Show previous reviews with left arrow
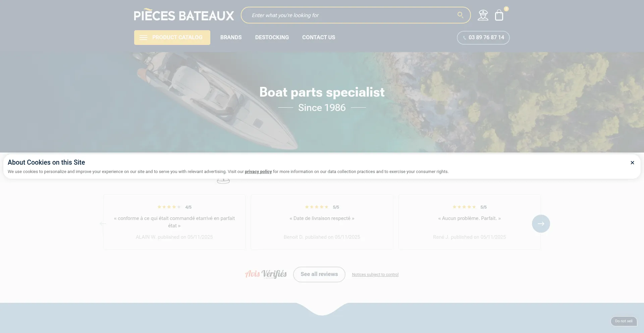644x333 pixels. pyautogui.click(x=103, y=224)
